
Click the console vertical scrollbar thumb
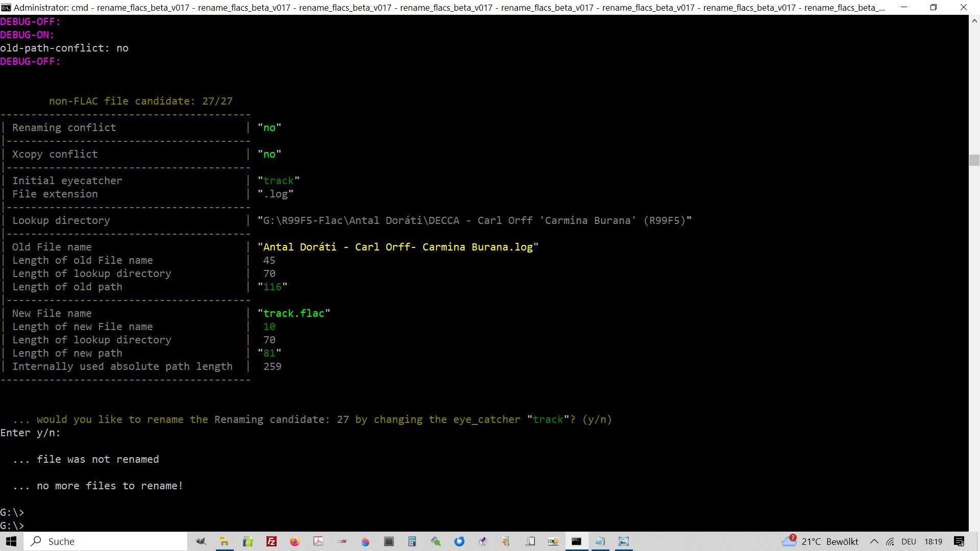tap(974, 160)
